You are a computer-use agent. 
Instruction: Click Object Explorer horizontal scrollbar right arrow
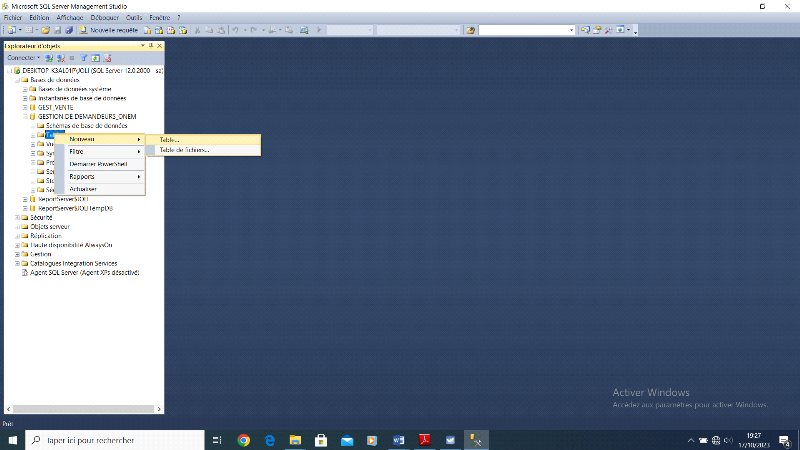point(159,409)
